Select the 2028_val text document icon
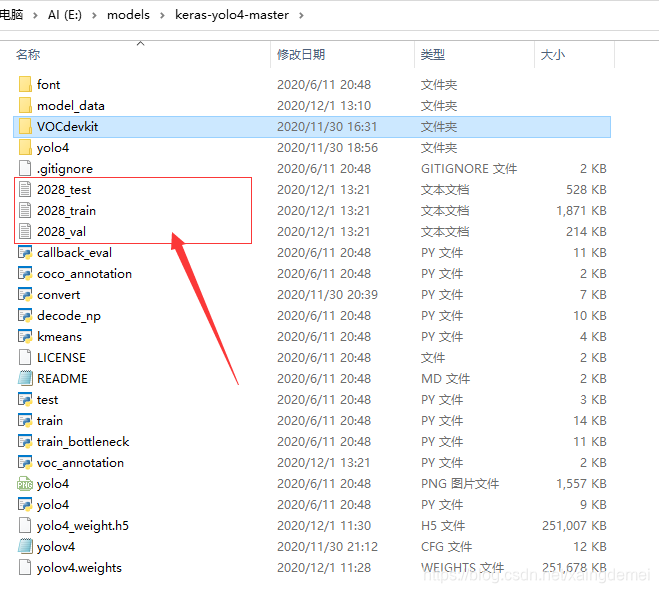659x593 pixels. (25, 231)
